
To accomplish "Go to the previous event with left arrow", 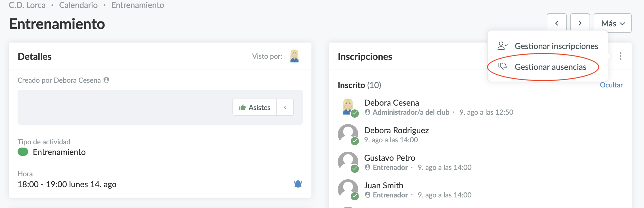I will [556, 23].
